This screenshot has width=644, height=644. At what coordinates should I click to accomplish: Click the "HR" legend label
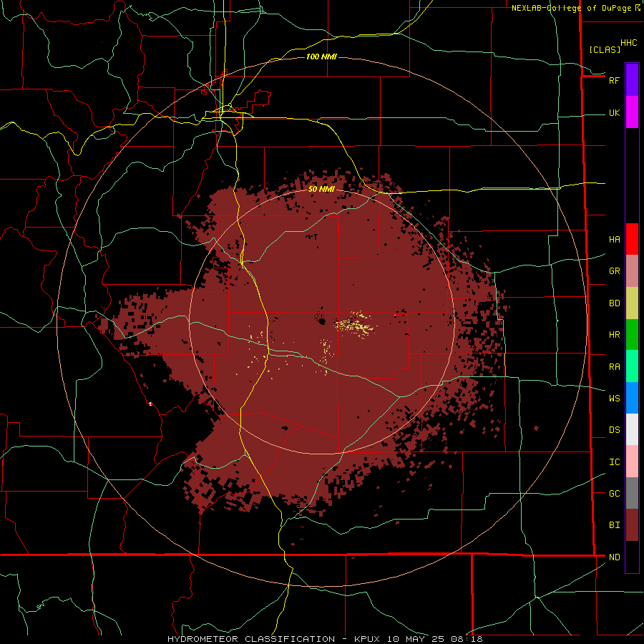(x=614, y=335)
